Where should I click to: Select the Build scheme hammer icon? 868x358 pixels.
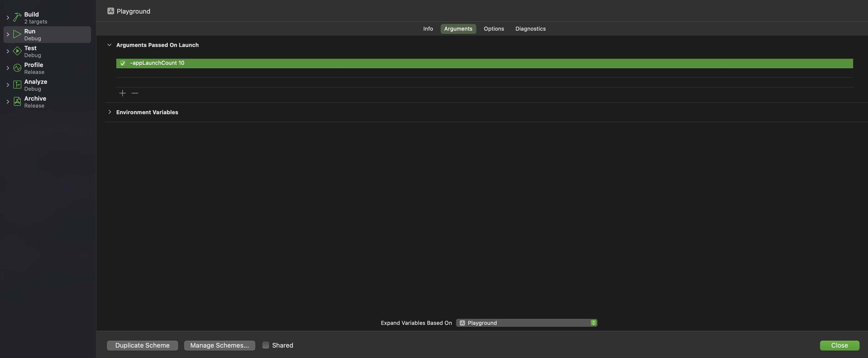(17, 17)
